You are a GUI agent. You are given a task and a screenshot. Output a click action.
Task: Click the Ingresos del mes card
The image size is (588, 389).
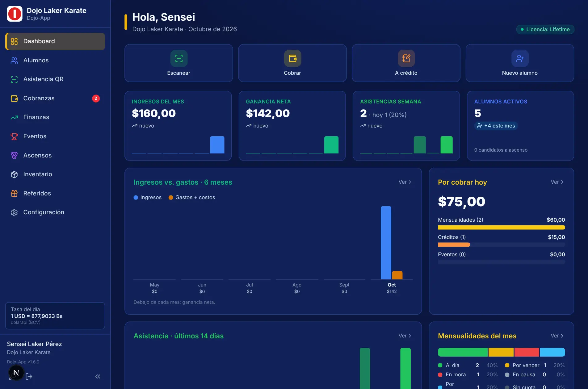click(x=178, y=126)
